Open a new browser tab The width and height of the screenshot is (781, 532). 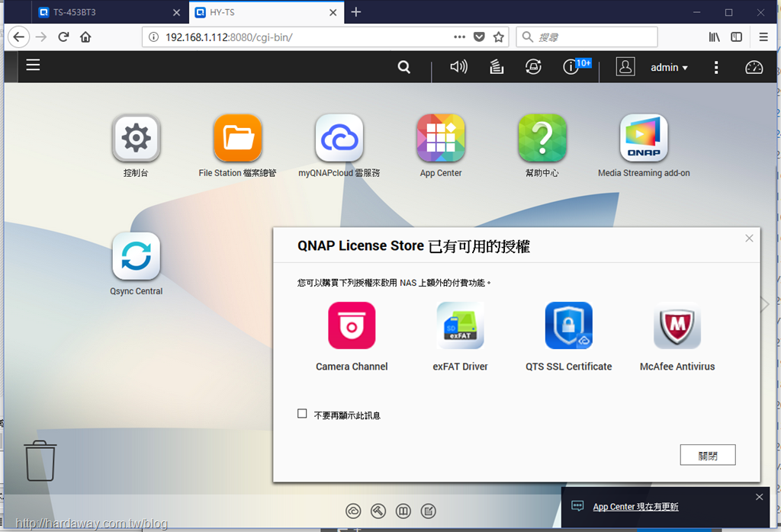click(355, 12)
